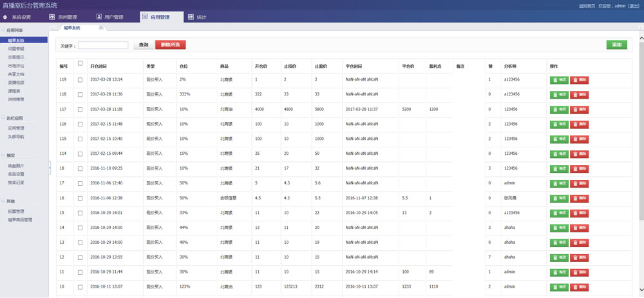Tick the checkbox for row 114

tap(80, 154)
